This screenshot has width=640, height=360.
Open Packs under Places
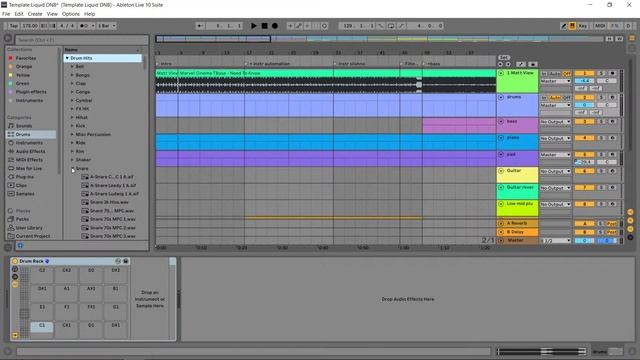coord(22,219)
